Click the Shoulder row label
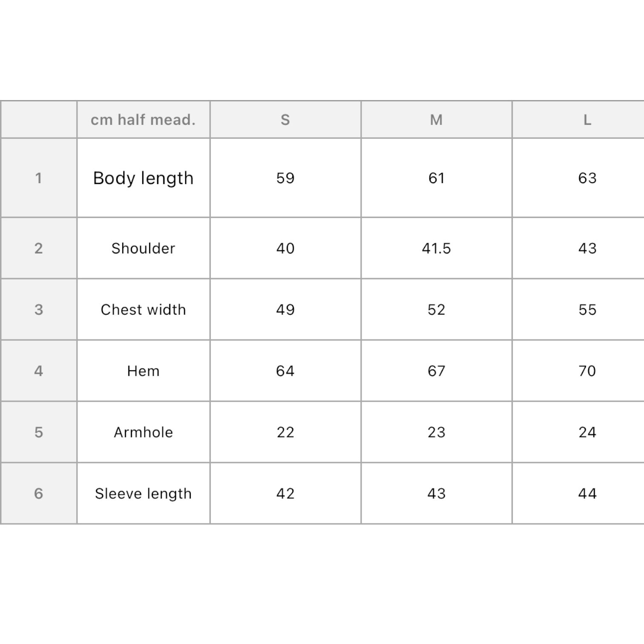Screen dimensions: 644x644 tap(143, 248)
